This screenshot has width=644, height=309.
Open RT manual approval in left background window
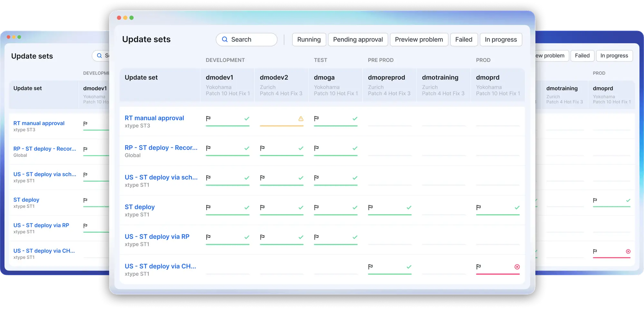click(39, 123)
